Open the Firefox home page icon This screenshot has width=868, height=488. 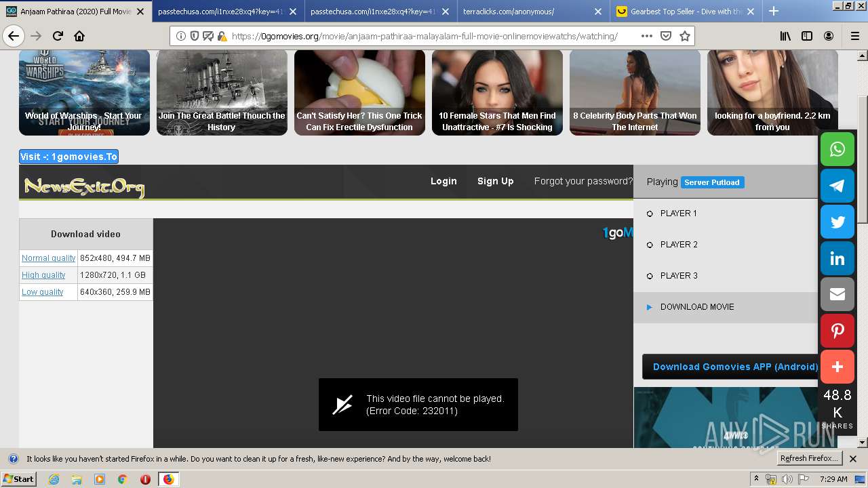[x=79, y=36]
